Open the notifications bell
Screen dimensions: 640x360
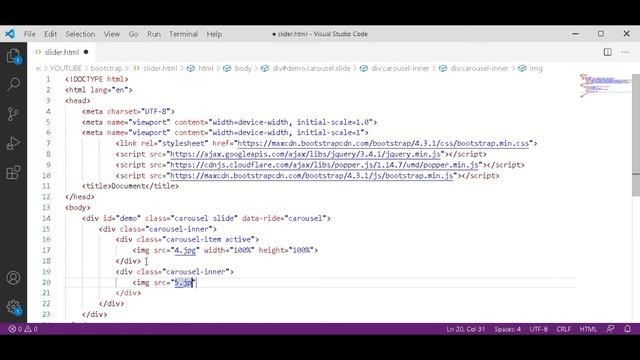coord(628,329)
